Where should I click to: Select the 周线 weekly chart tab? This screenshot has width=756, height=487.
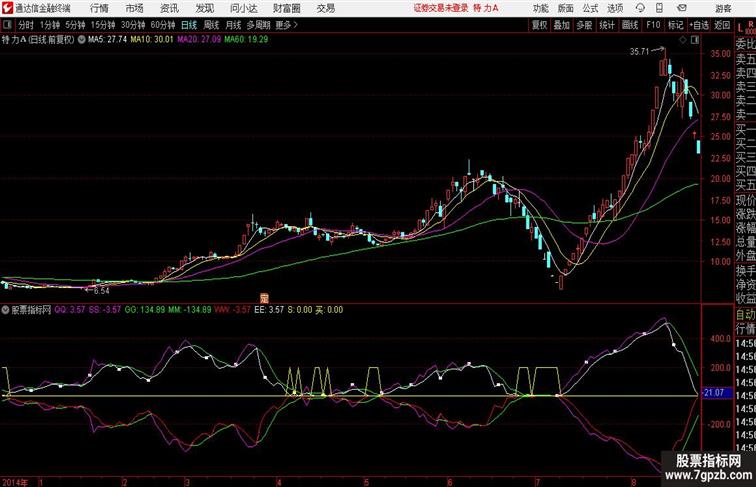pyautogui.click(x=211, y=25)
